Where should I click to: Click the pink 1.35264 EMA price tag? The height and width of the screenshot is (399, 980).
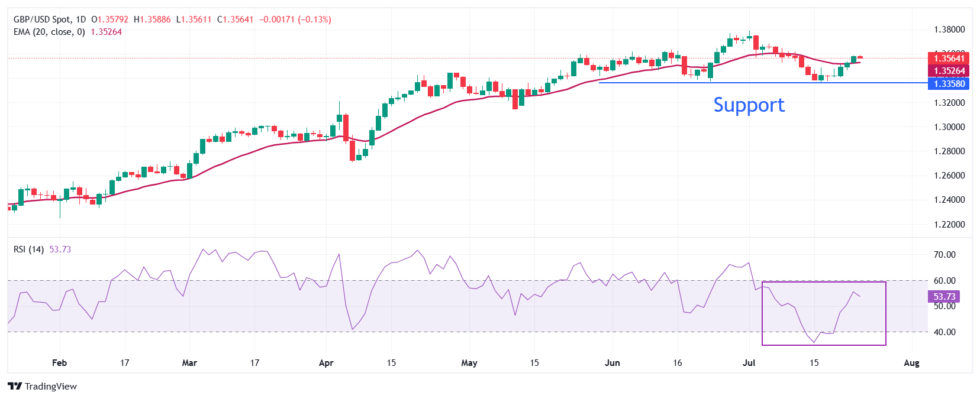point(949,71)
